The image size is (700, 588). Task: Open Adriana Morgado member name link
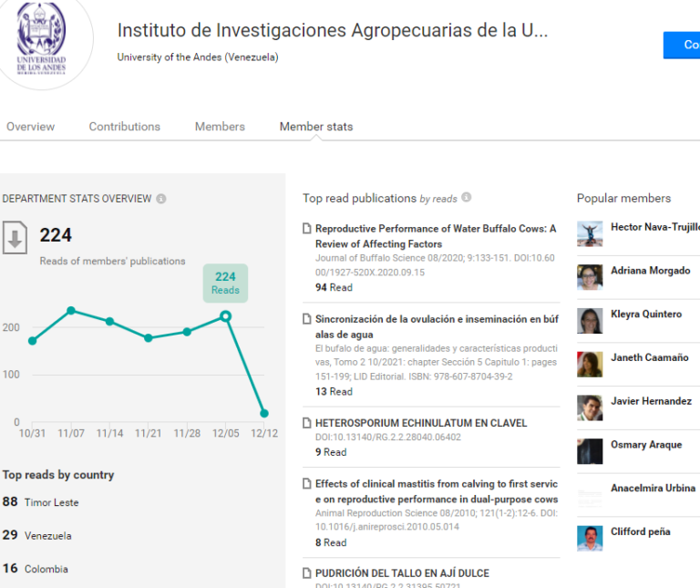[x=651, y=271]
